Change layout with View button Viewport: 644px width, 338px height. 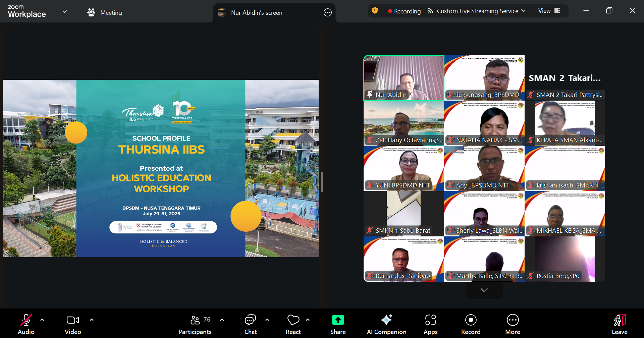[549, 11]
